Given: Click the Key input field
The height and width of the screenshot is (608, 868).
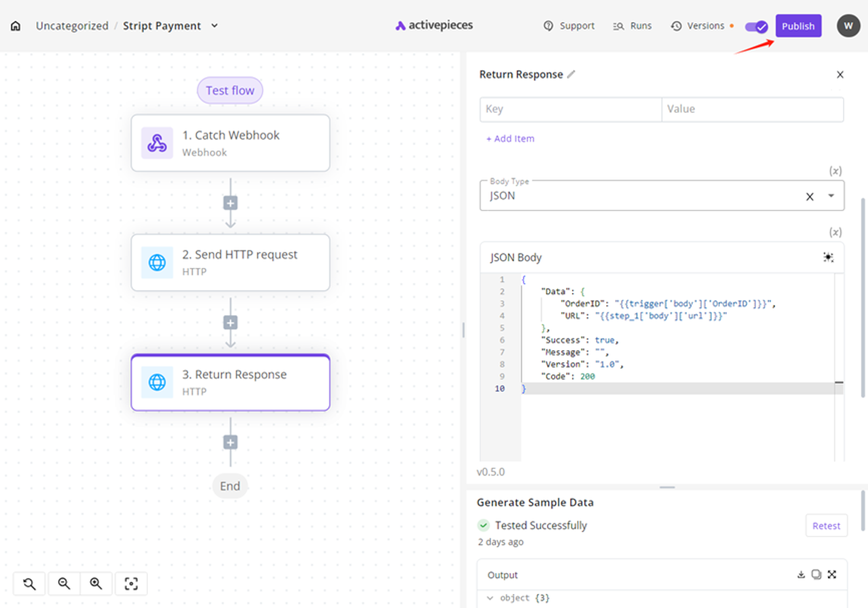Looking at the screenshot, I should click(570, 109).
